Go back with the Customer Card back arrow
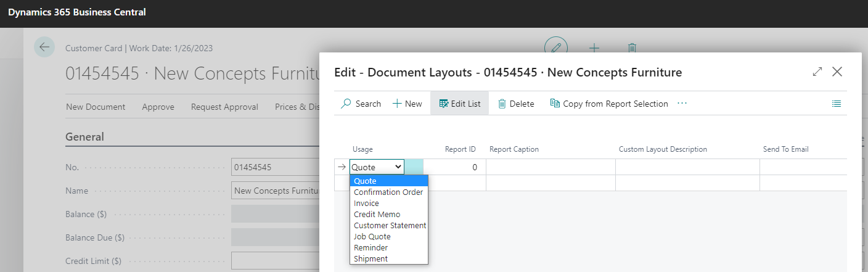This screenshot has height=272, width=868. coord(44,47)
